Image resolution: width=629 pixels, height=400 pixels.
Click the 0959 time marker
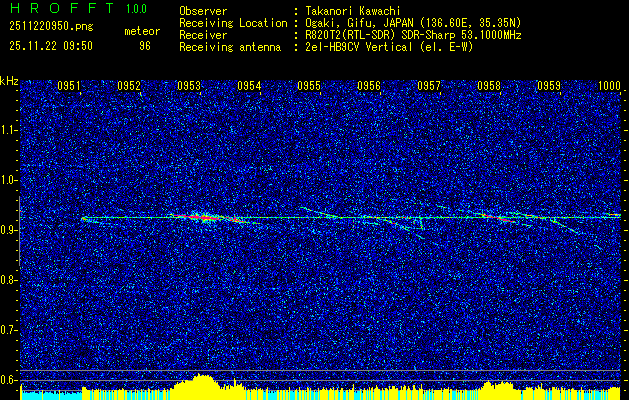[x=549, y=86]
